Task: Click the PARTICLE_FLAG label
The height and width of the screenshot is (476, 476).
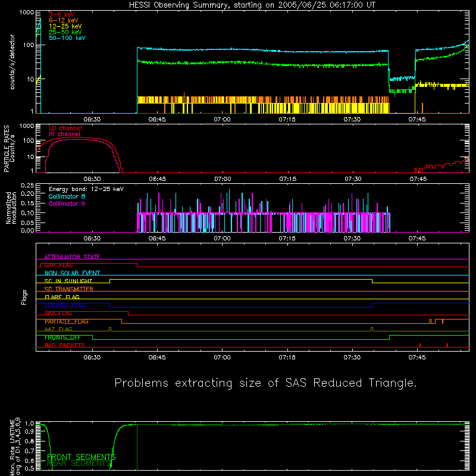Action: (x=67, y=321)
